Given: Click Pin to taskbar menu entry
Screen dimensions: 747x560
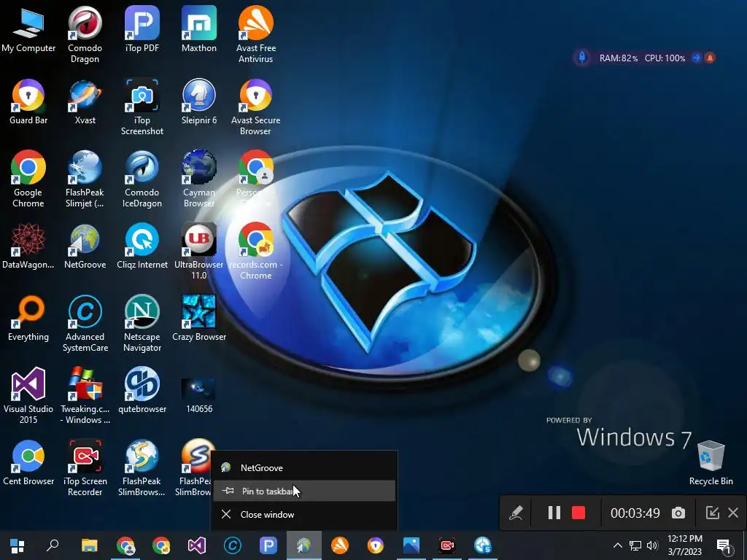Looking at the screenshot, I should (x=304, y=491).
